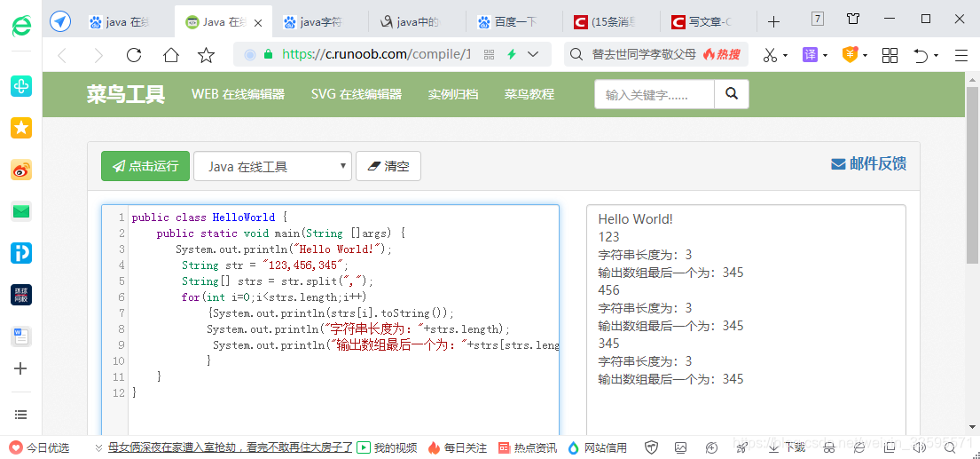The image size is (980, 459).
Task: Open a new tab with plus button
Action: pyautogui.click(x=773, y=22)
